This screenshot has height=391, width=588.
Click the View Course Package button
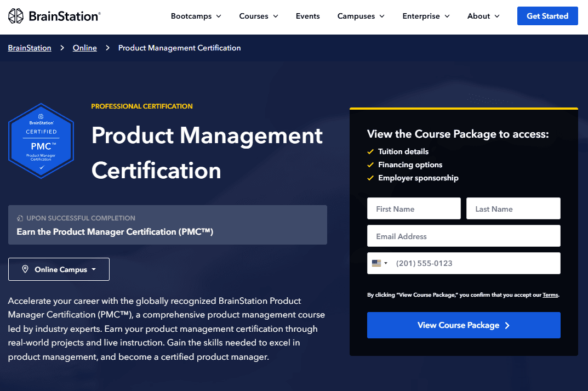tap(464, 325)
